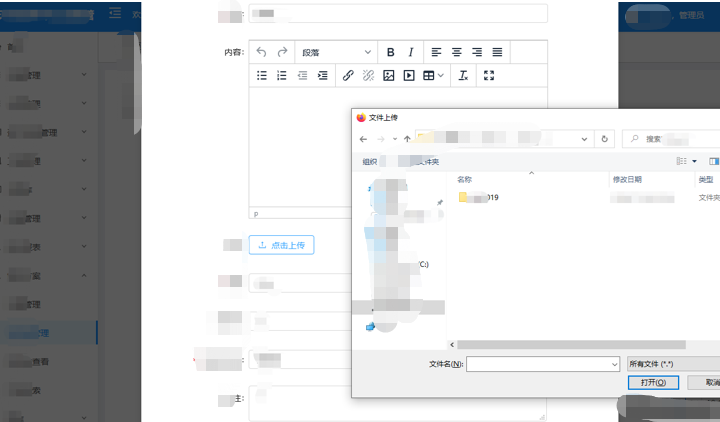Open the 所有文件 file type dropdown
Image resolution: width=720 pixels, height=422 pixels.
pos(674,364)
